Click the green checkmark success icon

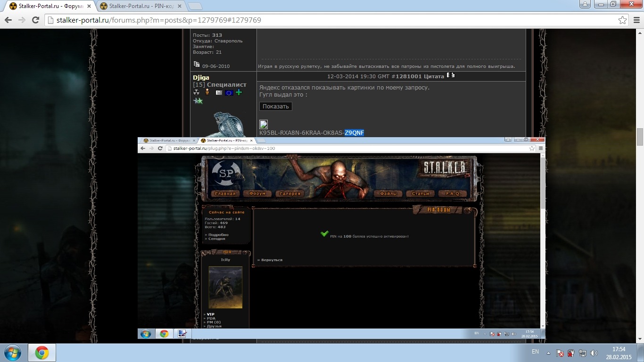[x=324, y=233]
